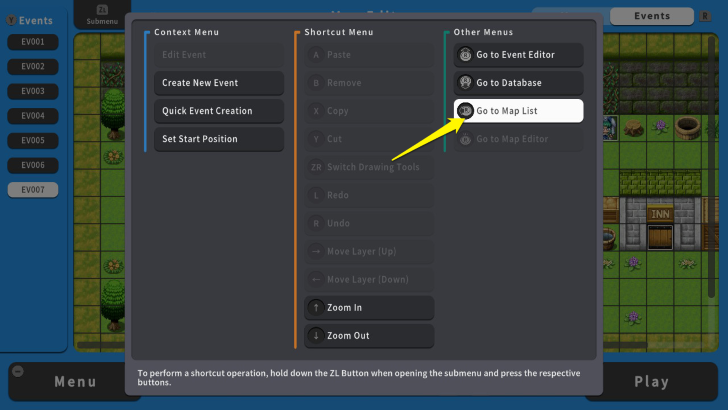Select Create New Event
The image size is (728, 410).
point(219,83)
